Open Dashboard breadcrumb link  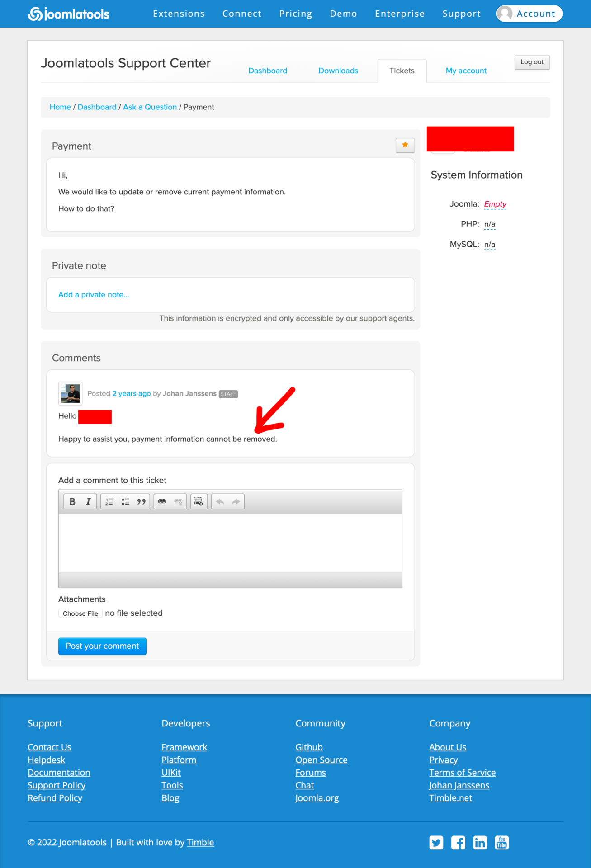click(97, 107)
